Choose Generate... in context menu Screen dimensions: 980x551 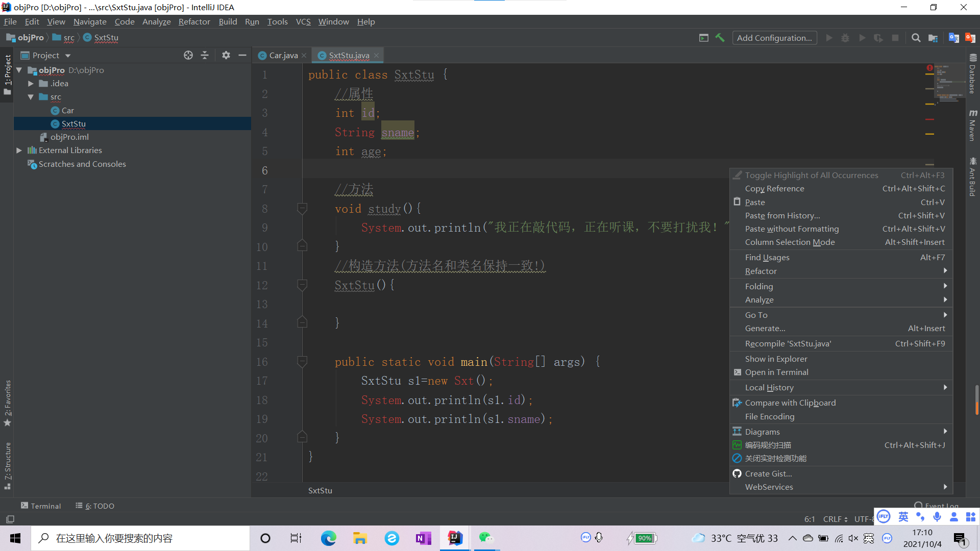pos(841,328)
